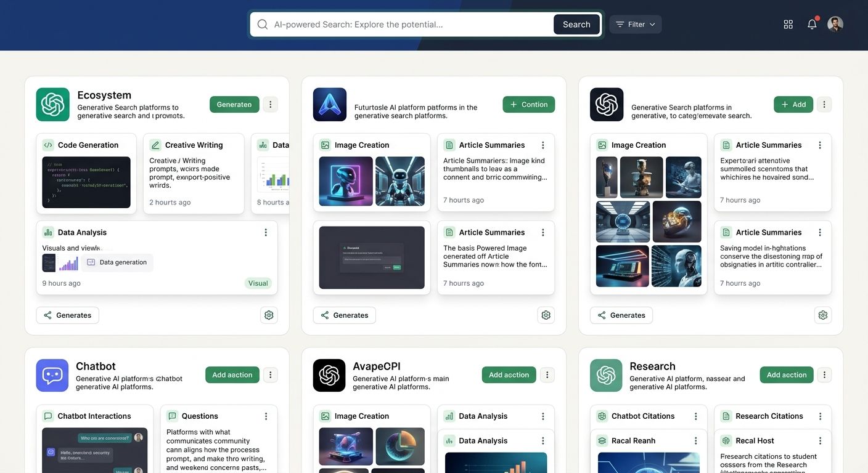Open the kebab menu on the Data Analysis panel
The width and height of the screenshot is (868, 473).
[x=266, y=232]
